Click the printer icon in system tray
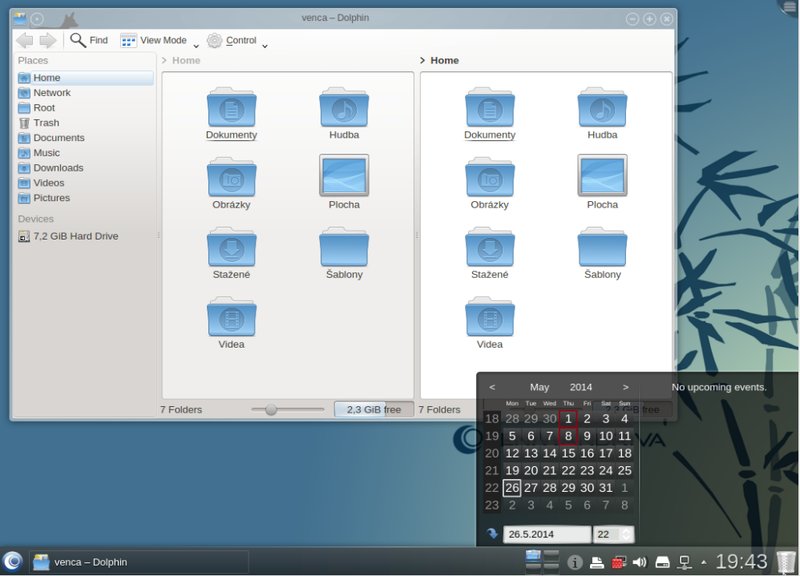Viewport: 800px width, 576px height. click(x=596, y=562)
